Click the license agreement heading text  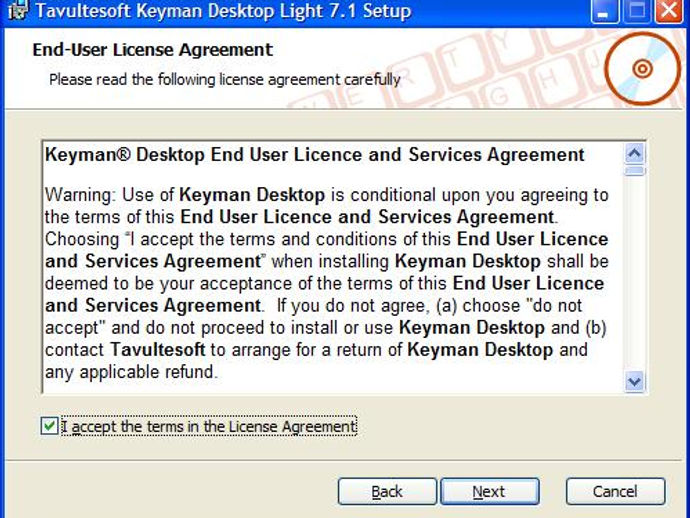315,155
